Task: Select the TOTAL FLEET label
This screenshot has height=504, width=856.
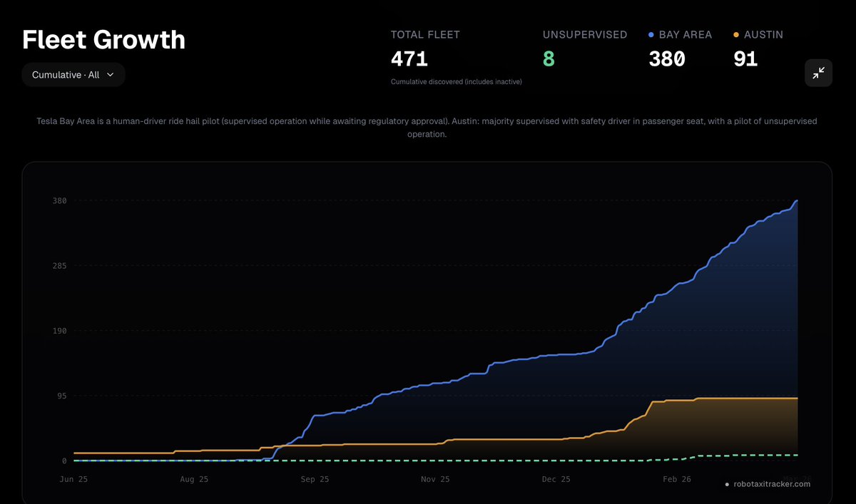Action: coord(425,34)
